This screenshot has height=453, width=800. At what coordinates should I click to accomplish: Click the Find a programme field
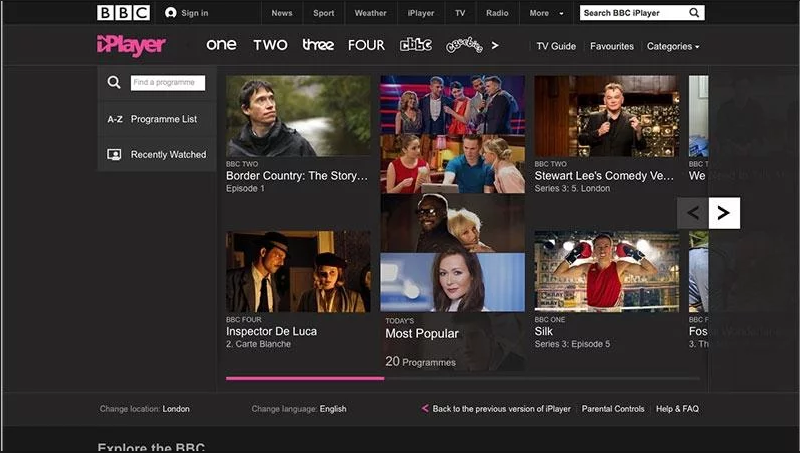tap(168, 83)
